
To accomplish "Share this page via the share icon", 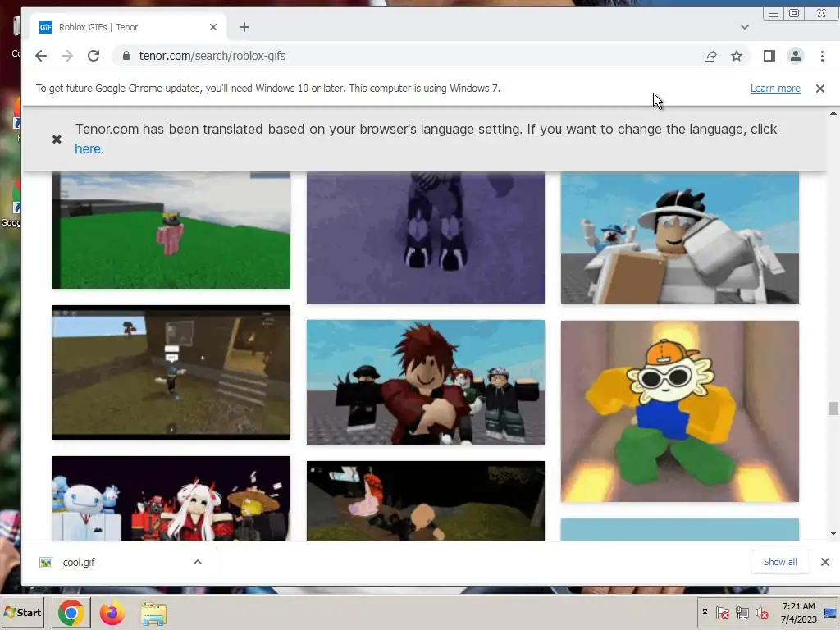I will pos(710,56).
